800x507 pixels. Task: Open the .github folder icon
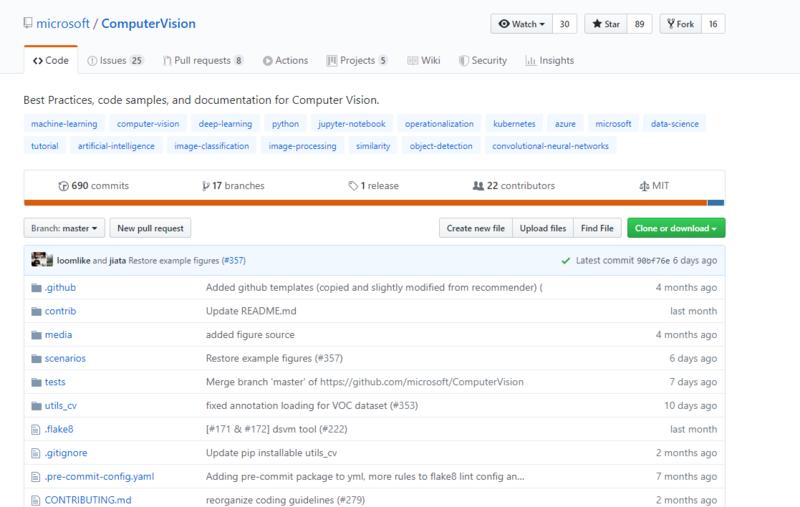tap(36, 288)
